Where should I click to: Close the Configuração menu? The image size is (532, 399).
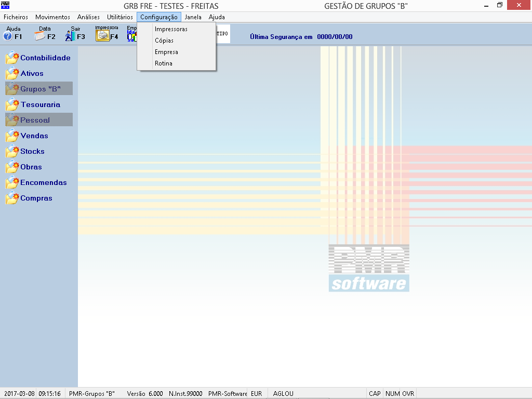[x=159, y=17]
